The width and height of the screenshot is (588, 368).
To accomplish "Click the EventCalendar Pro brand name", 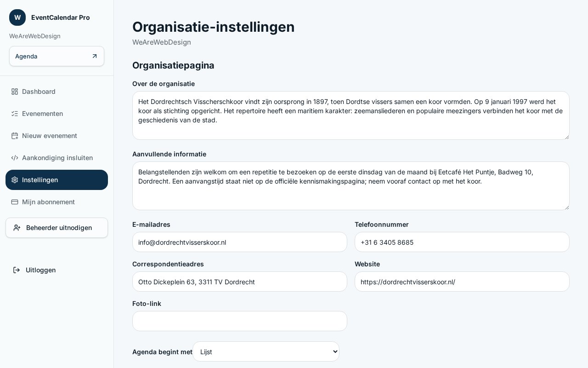I will (x=61, y=17).
